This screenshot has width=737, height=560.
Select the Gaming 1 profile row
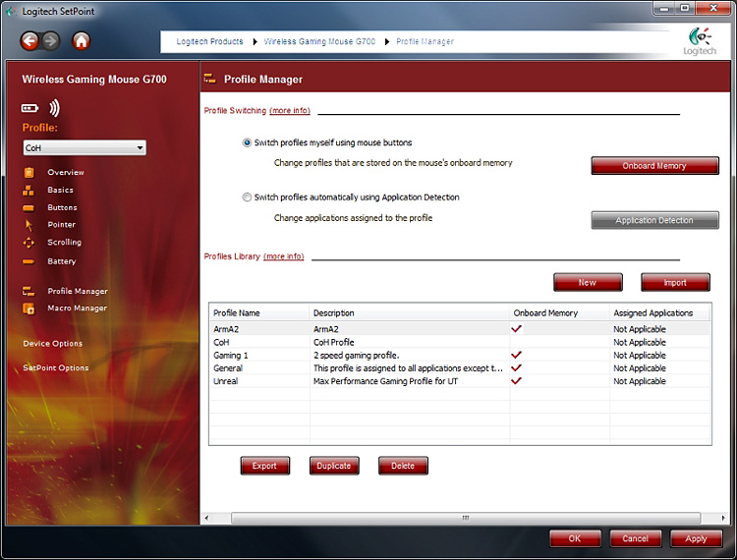460,356
